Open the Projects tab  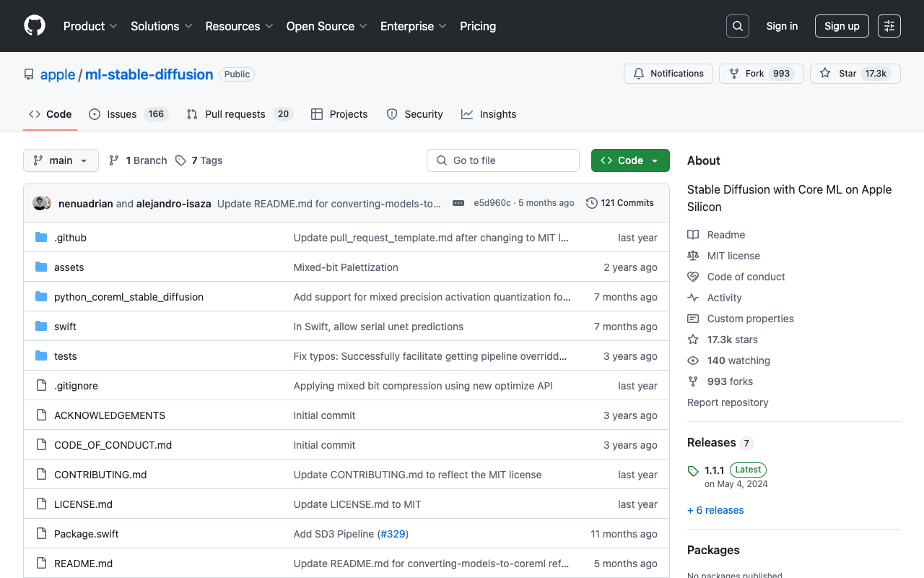point(339,114)
